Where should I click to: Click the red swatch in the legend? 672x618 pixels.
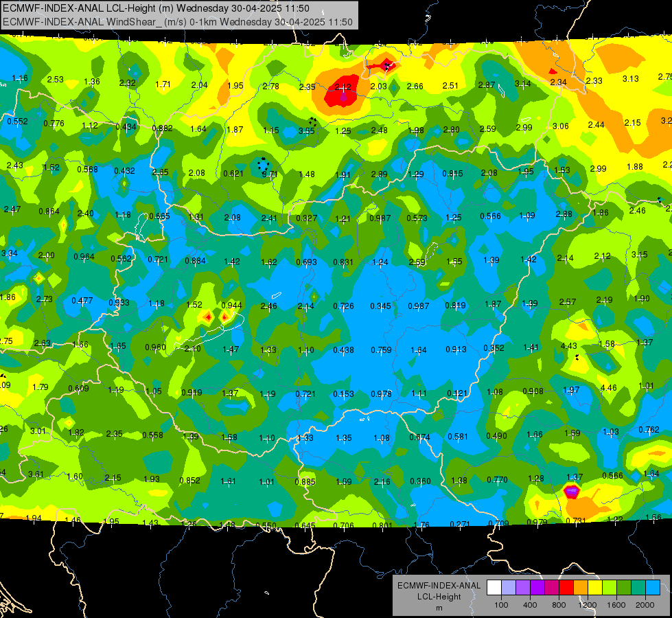pyautogui.click(x=566, y=588)
